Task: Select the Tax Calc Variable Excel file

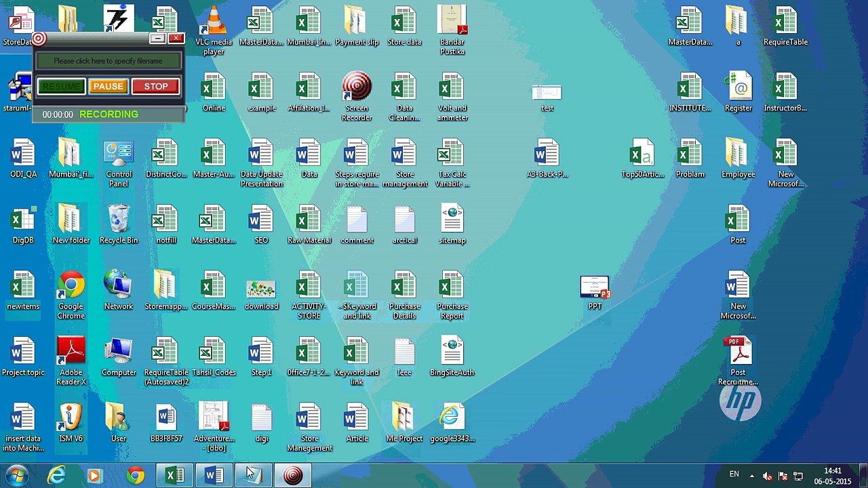Action: [452, 163]
